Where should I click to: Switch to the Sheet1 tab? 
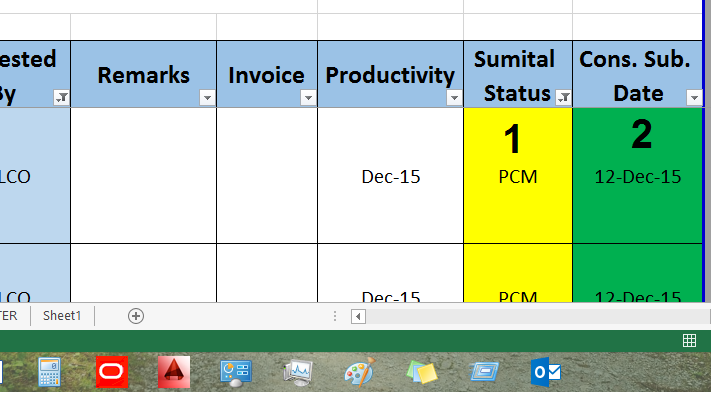(62, 316)
